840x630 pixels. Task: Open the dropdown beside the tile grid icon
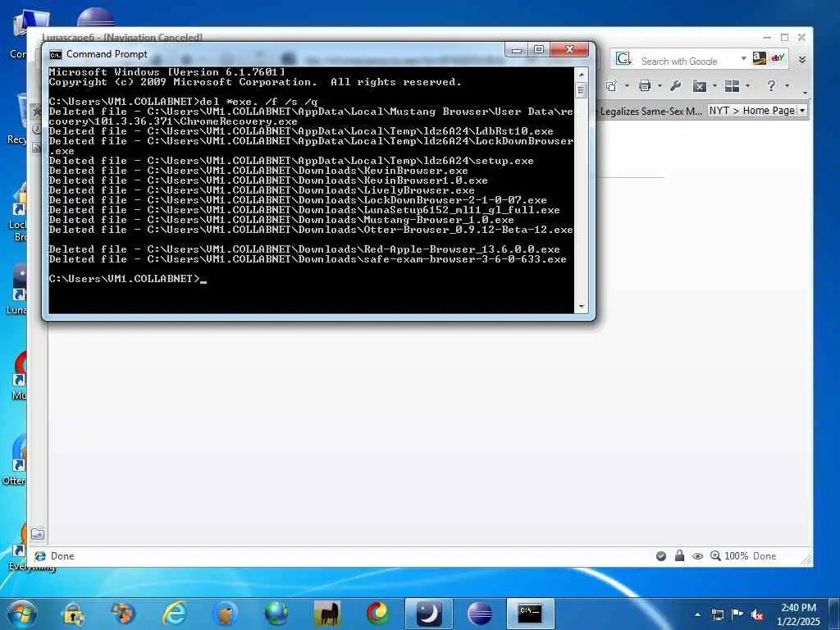pos(747,85)
